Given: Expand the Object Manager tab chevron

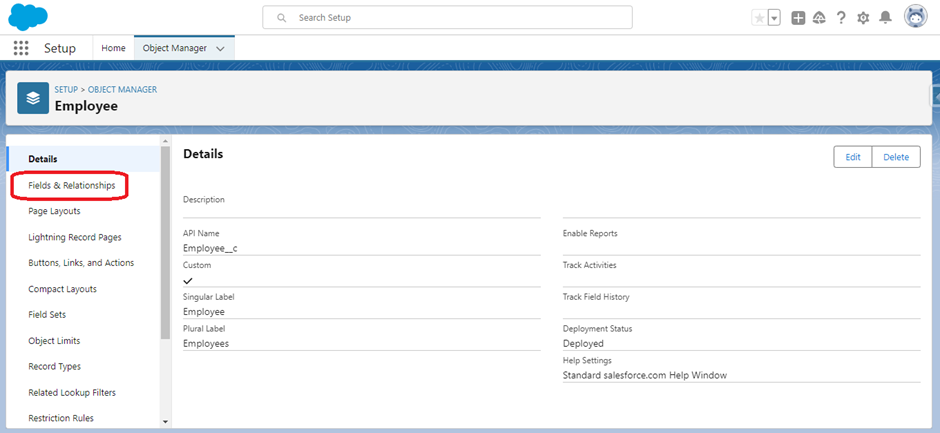Looking at the screenshot, I should tap(220, 49).
